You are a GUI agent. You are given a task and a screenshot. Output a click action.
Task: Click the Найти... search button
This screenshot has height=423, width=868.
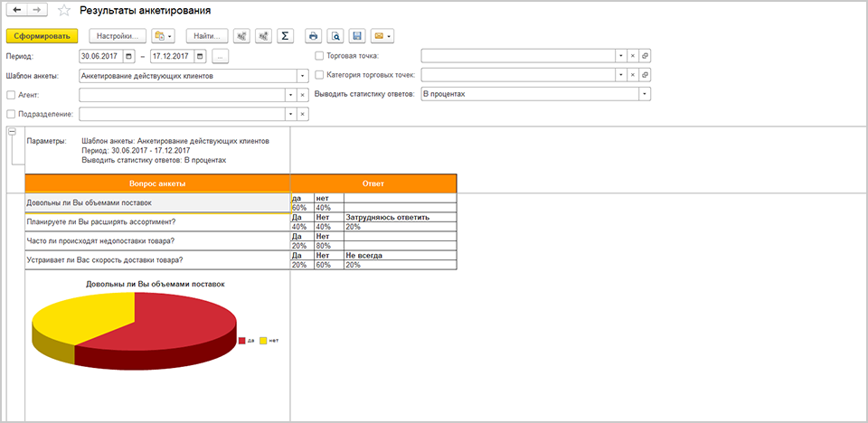[207, 36]
